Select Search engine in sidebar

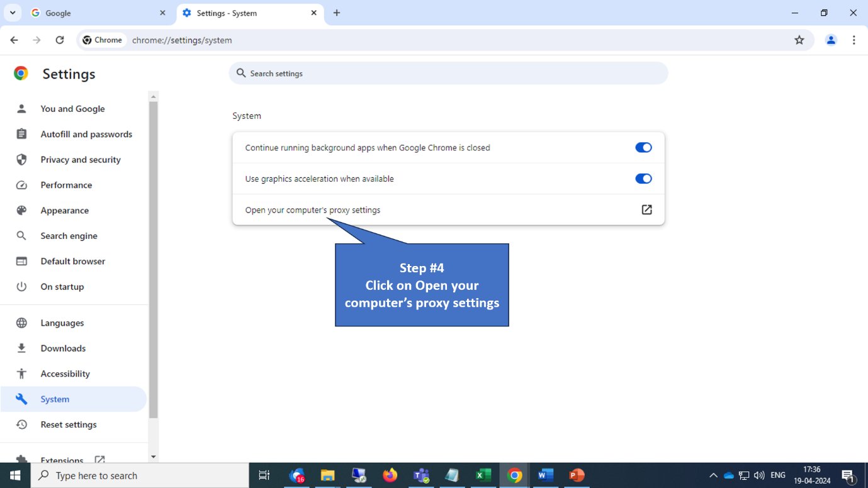pos(73,236)
